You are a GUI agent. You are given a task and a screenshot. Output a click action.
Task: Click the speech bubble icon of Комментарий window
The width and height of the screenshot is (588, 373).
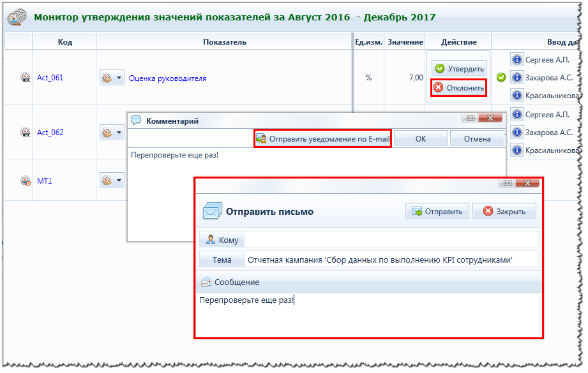tap(136, 121)
